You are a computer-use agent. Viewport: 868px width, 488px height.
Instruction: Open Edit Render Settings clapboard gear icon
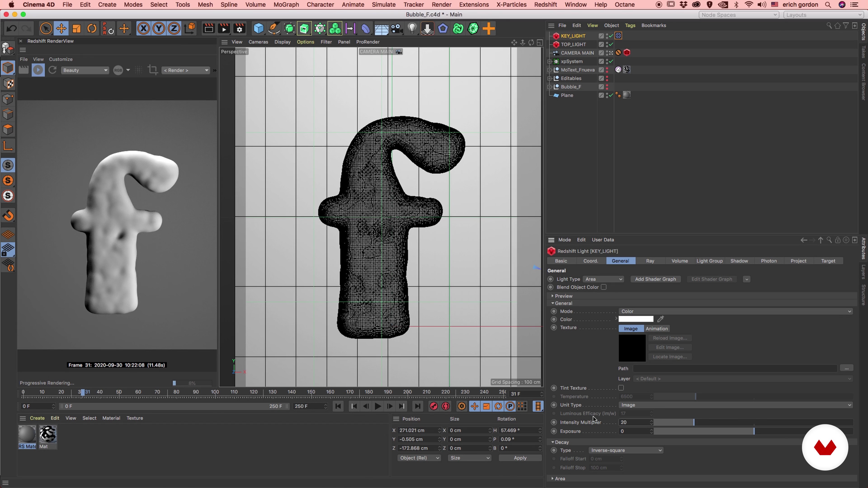[239, 29]
